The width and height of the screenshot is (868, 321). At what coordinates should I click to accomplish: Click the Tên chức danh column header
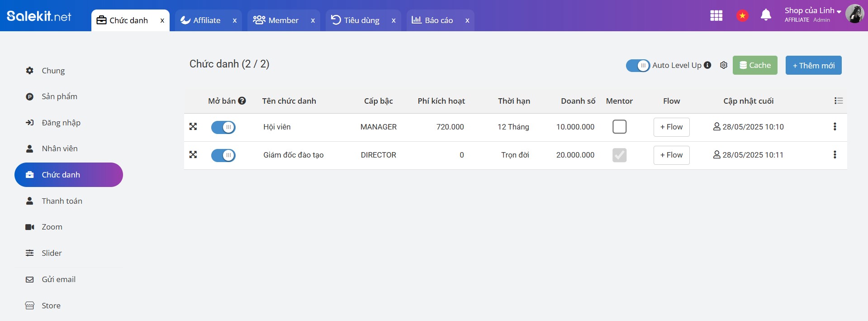[289, 101]
